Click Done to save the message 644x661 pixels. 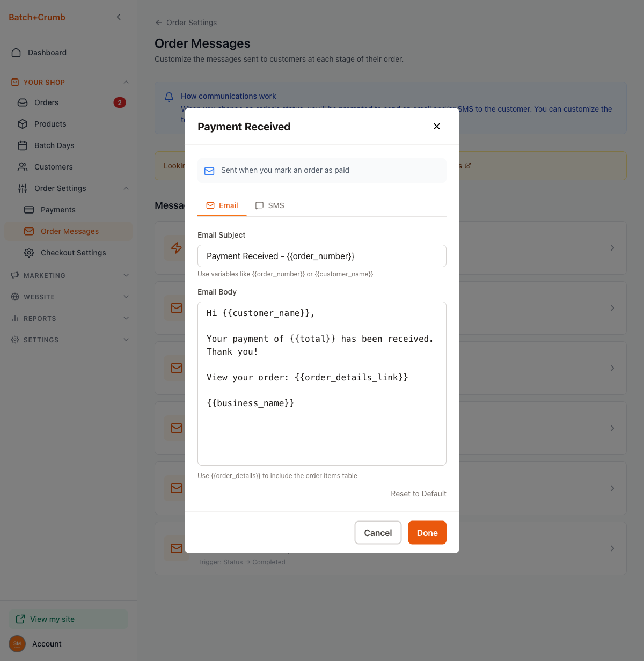pyautogui.click(x=427, y=533)
